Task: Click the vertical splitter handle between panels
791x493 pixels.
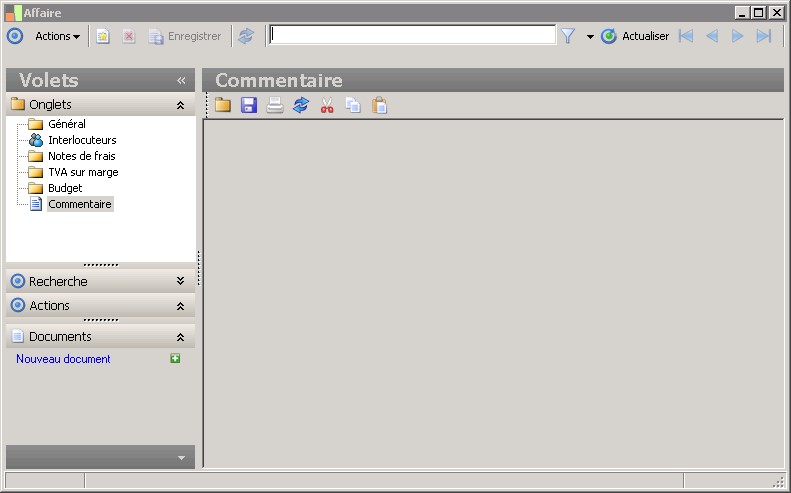Action: (x=199, y=268)
